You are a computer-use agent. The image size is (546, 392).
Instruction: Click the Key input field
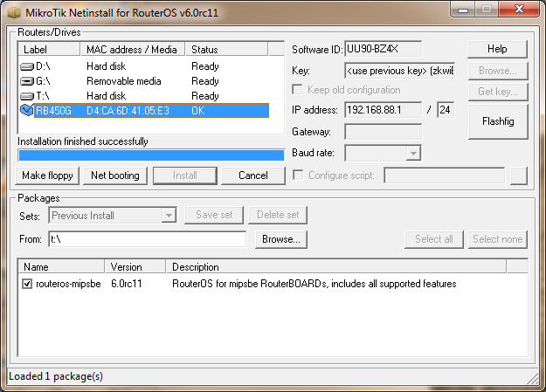tap(400, 71)
